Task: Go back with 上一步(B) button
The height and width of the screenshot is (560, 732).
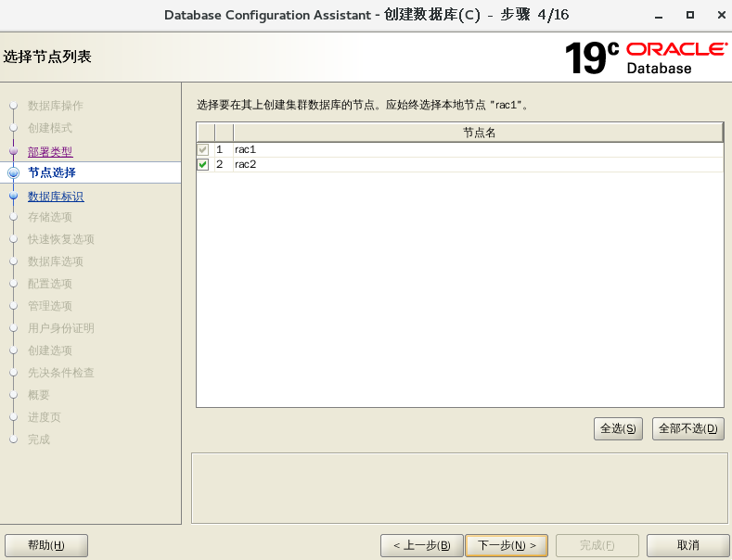Action: coord(421,545)
